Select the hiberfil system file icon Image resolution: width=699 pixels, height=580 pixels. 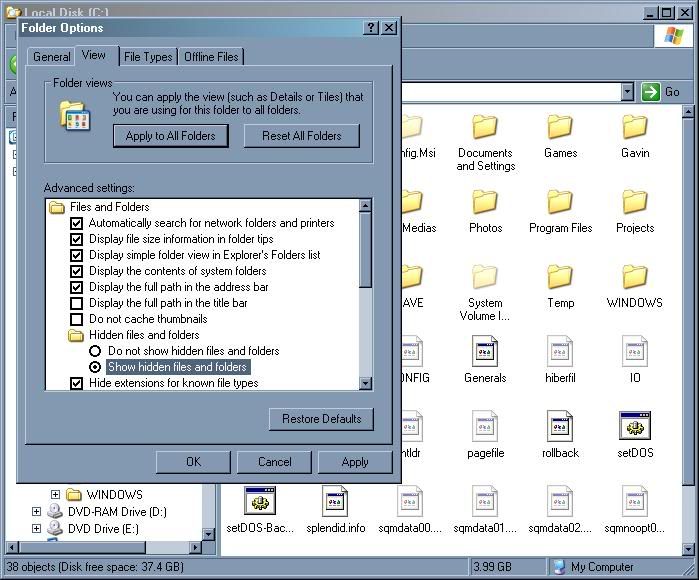[560, 351]
